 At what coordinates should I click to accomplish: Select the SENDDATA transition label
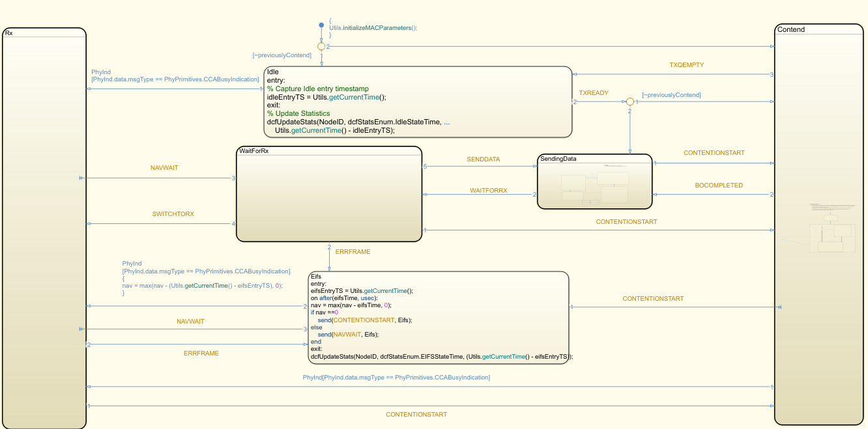tap(483, 159)
